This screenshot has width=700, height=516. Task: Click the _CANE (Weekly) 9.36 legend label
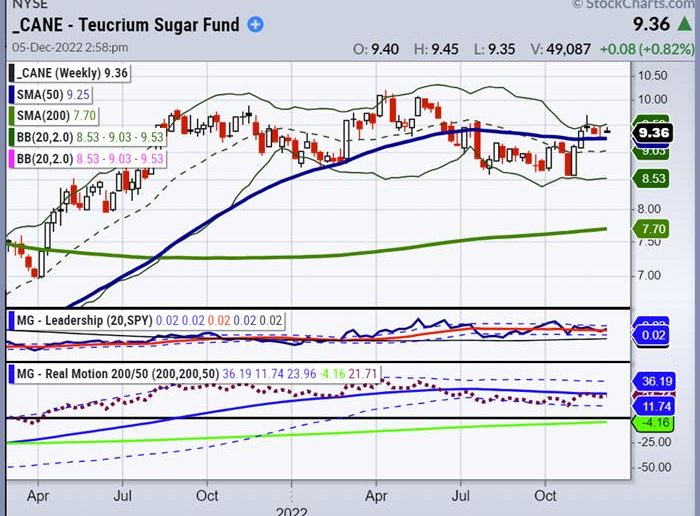(x=72, y=73)
